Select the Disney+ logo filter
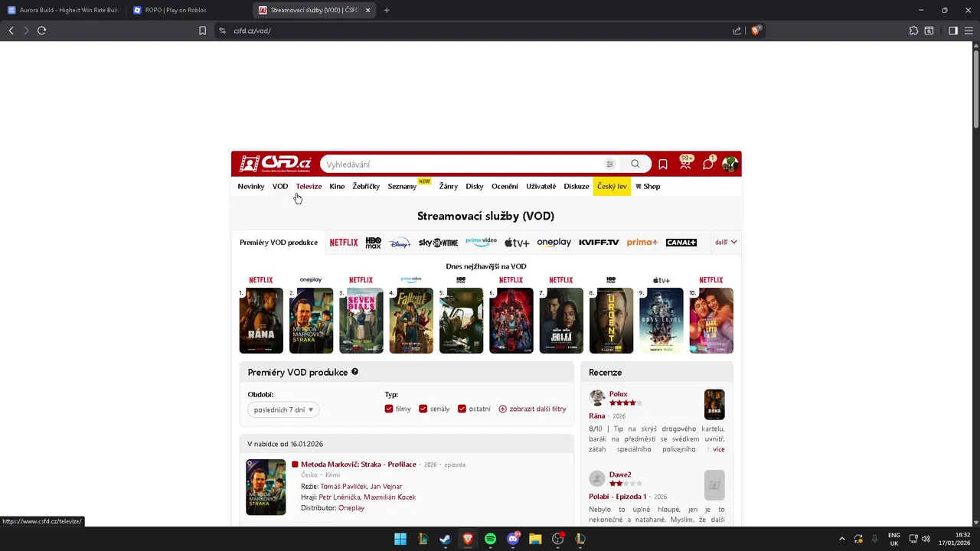 pos(400,243)
